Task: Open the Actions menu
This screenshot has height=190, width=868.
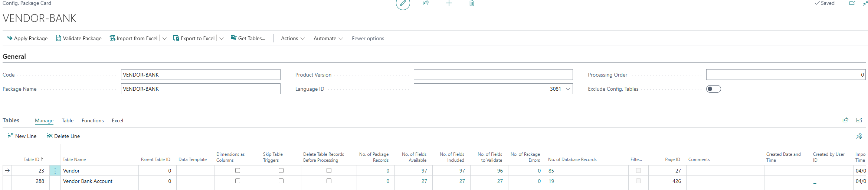Action: pos(292,38)
